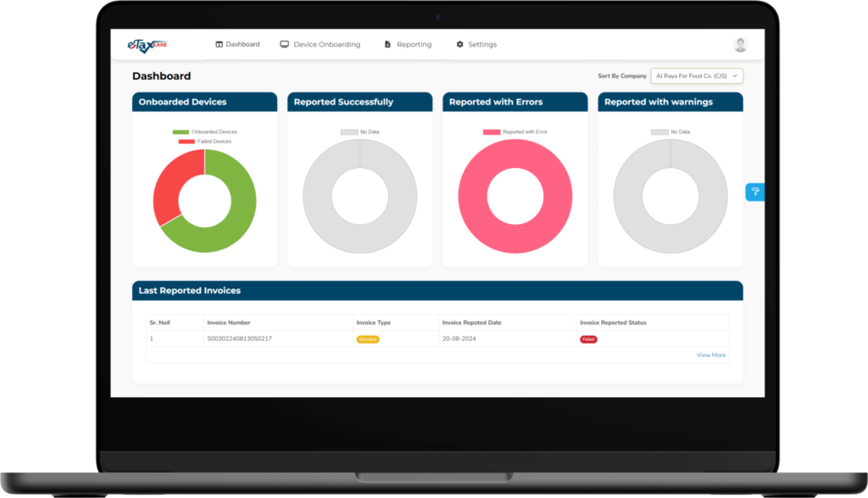The image size is (868, 498).
Task: Click the Onboarded Devices card header
Action: coord(205,102)
